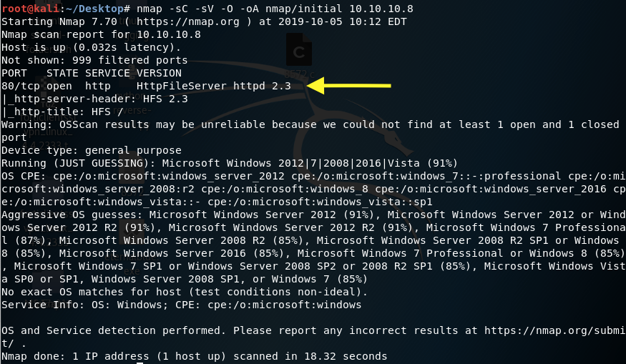
Task: Click the HttpFileServer httpd 2.3 version text
Action: pos(213,86)
